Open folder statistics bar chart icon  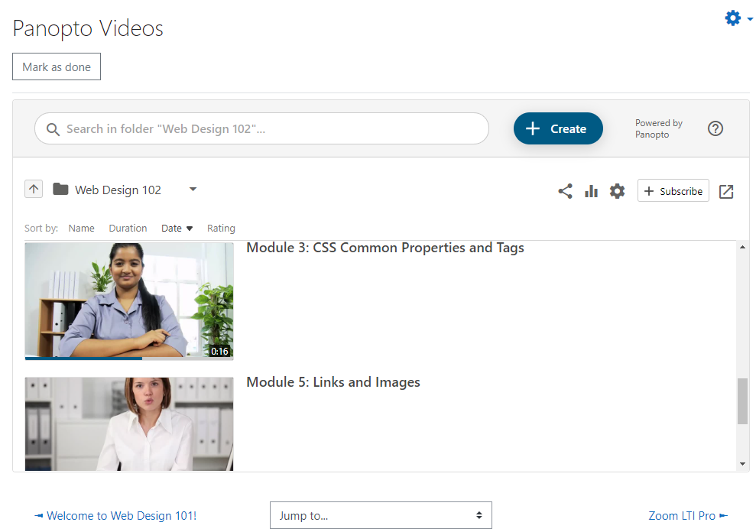[591, 192]
